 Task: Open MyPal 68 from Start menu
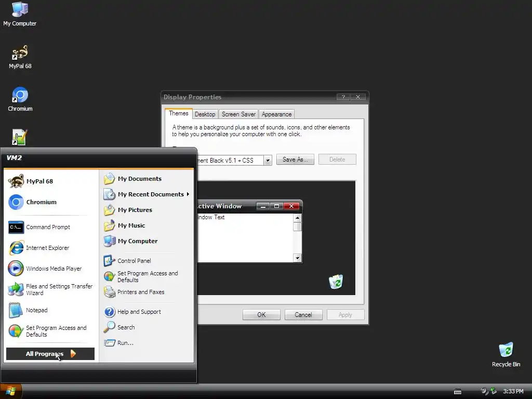click(x=51, y=181)
